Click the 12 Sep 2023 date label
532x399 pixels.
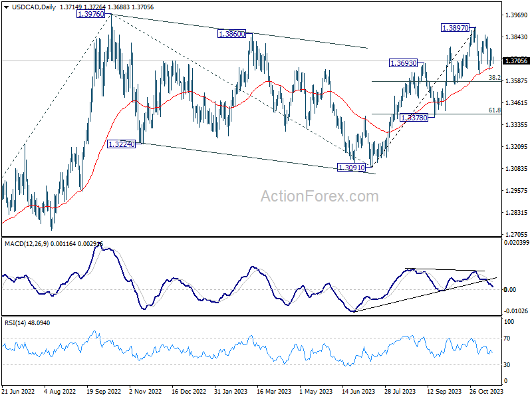coord(444,391)
